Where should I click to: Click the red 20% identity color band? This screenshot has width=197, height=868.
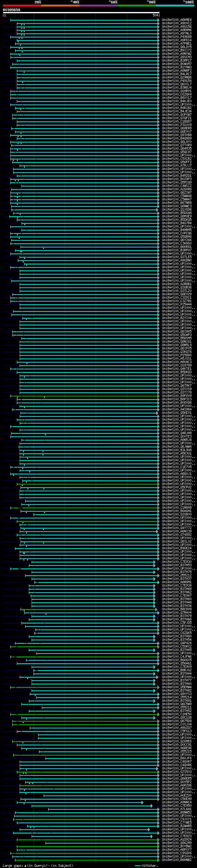(x=22, y=6)
